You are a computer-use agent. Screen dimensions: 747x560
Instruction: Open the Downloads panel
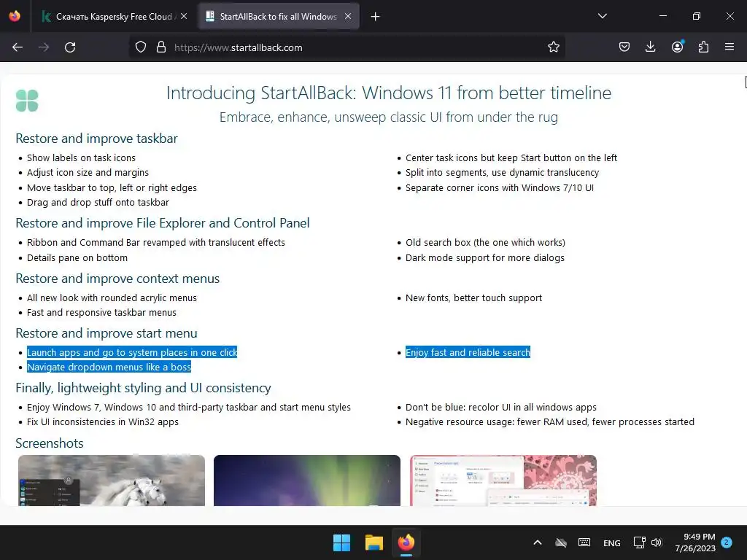coord(650,47)
